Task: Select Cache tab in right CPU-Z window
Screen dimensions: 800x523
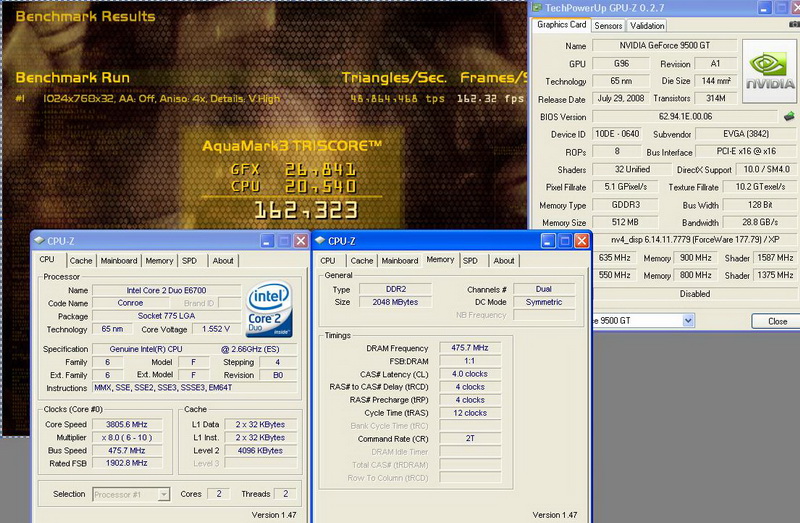Action: pos(362,261)
